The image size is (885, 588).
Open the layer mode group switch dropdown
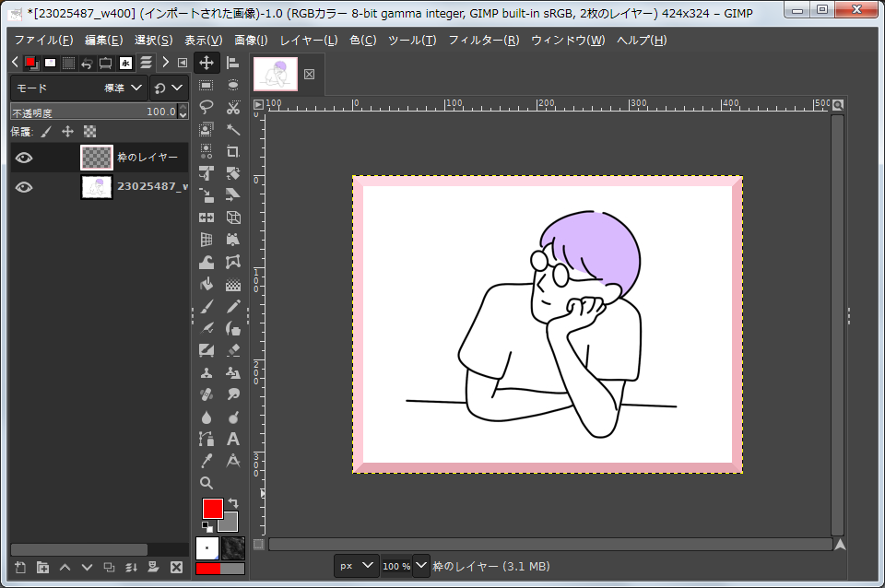pyautogui.click(x=168, y=88)
